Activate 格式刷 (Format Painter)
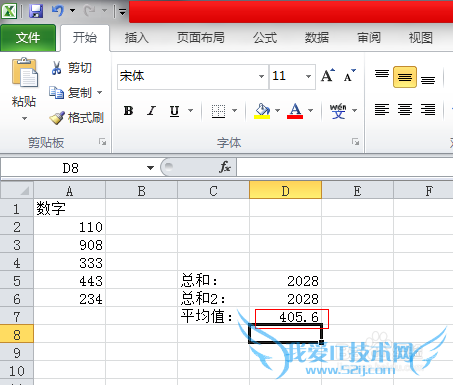 (x=77, y=118)
